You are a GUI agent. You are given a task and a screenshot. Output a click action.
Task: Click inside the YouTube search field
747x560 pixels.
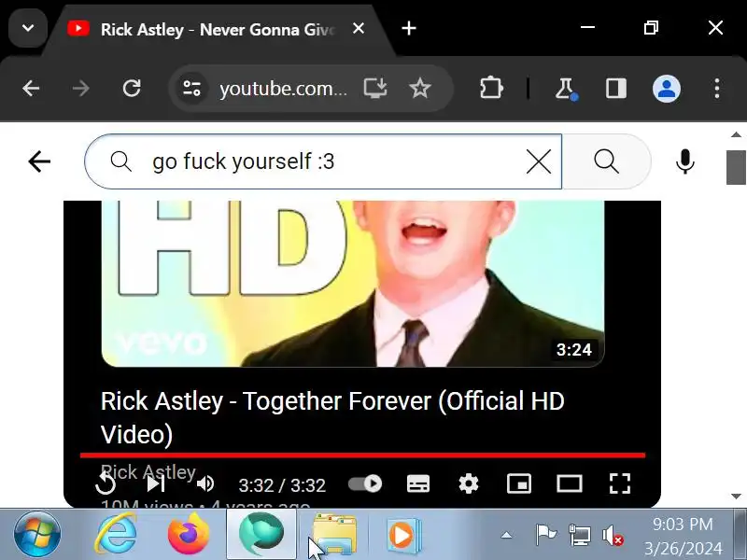coord(324,161)
